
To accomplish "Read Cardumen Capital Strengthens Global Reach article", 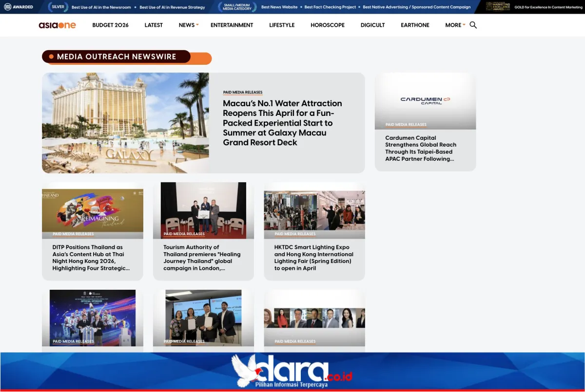I will click(421, 148).
